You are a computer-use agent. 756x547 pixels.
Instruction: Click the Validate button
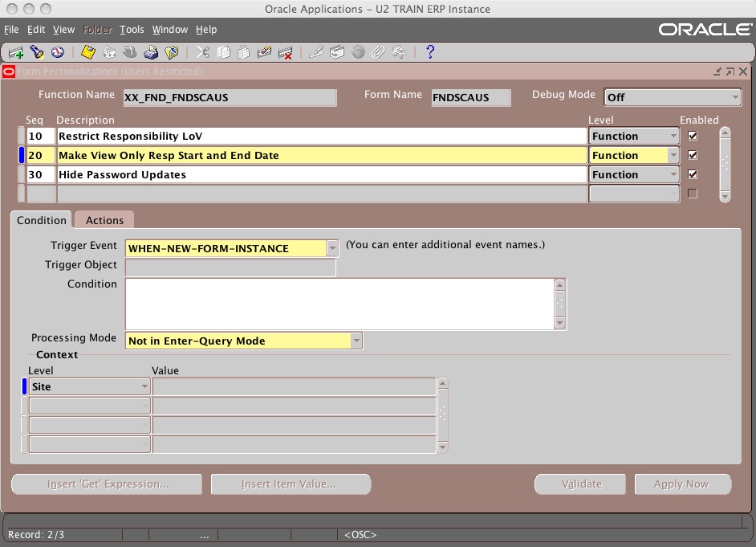(x=581, y=484)
